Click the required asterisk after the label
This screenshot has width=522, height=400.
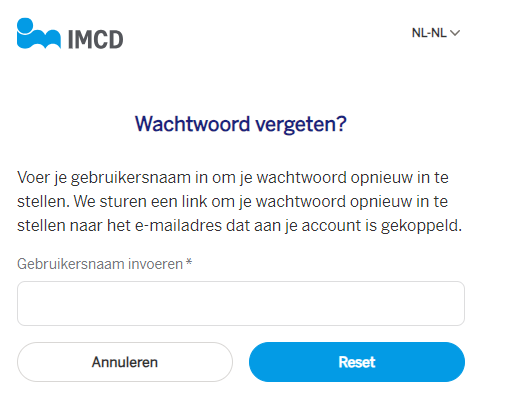[189, 262]
